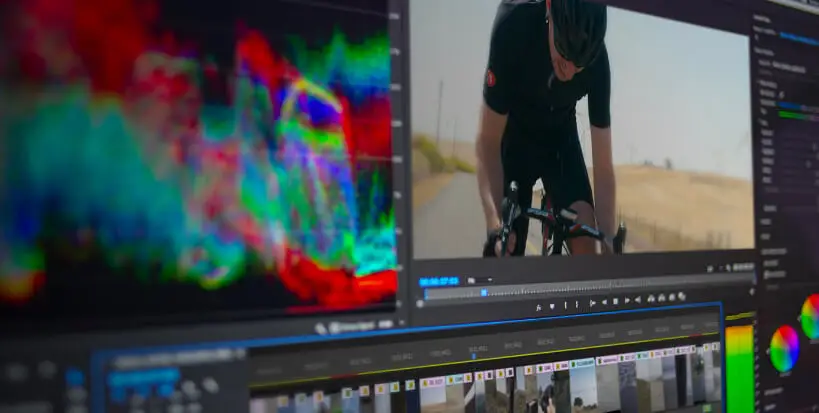Click the left color wheel in Lumetri panel

[785, 349]
